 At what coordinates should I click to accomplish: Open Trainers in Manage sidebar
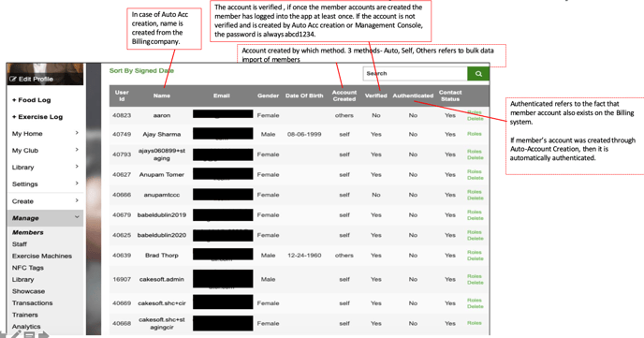[x=24, y=315]
